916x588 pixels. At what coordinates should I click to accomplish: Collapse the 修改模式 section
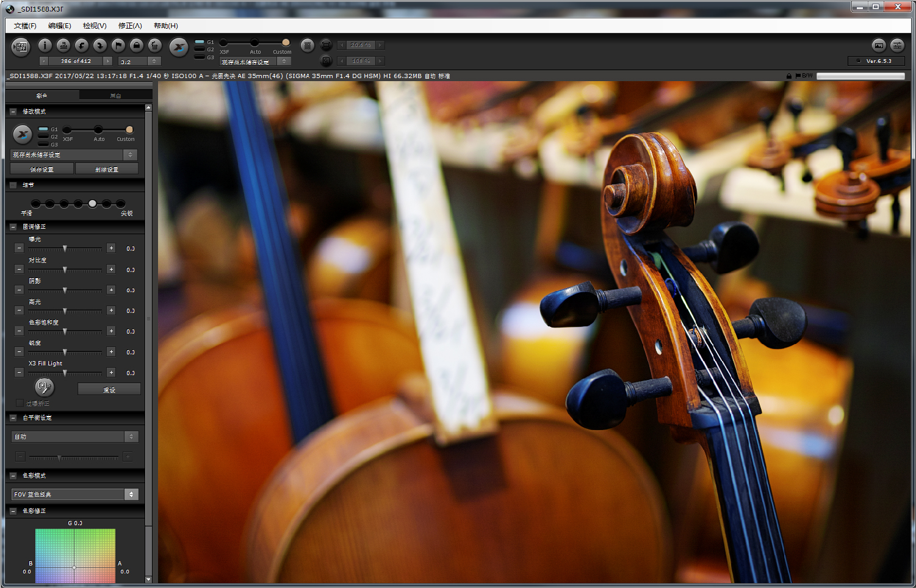pyautogui.click(x=13, y=112)
